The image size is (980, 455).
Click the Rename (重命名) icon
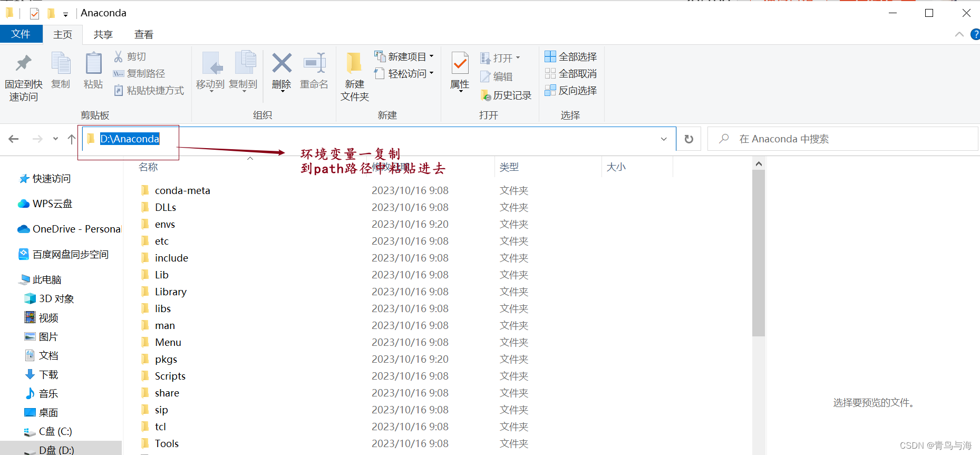tap(314, 64)
